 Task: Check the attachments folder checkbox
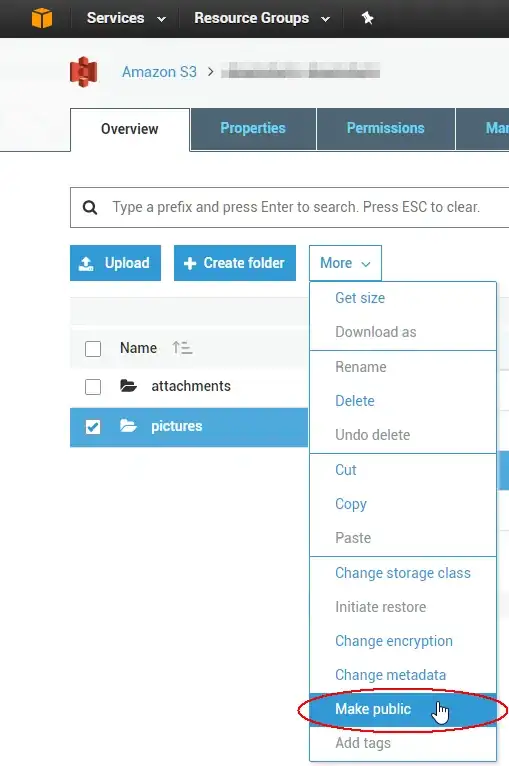tap(93, 386)
